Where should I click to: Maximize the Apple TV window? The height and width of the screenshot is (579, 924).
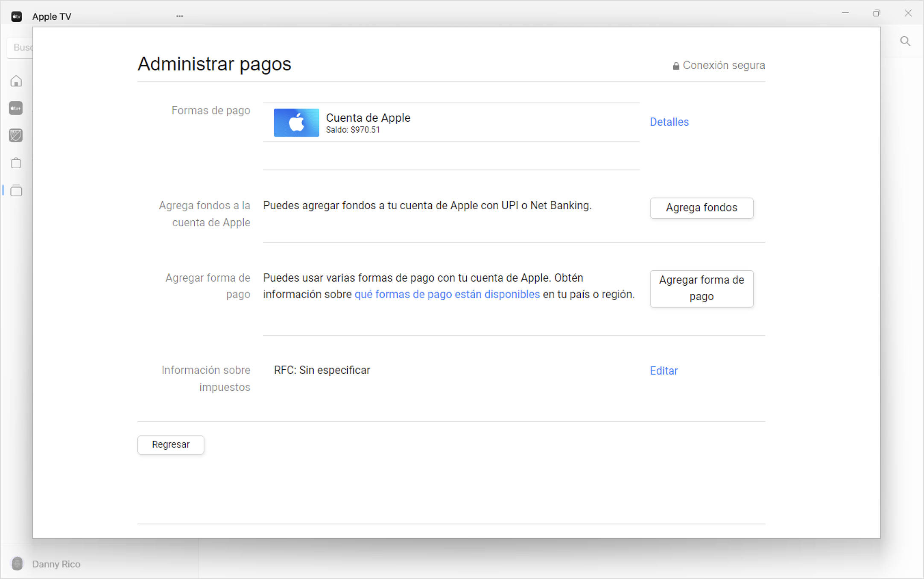(x=877, y=13)
